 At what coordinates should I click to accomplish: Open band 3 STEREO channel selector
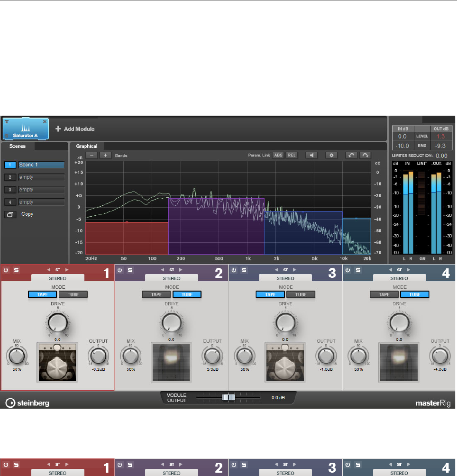(x=285, y=278)
